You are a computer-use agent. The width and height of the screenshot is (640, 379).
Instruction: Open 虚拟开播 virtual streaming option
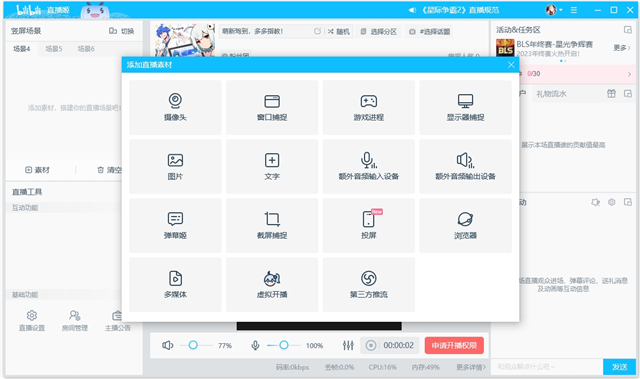coord(272,285)
